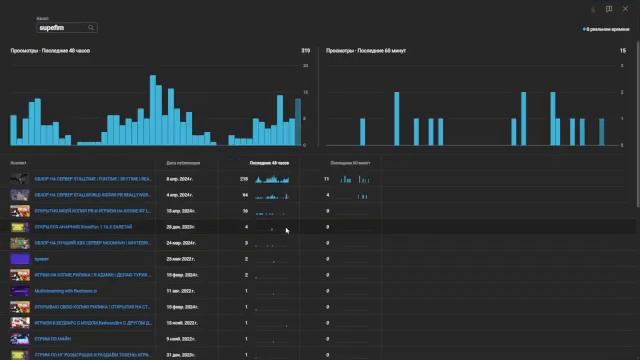Click the 60-minute sparkline of the 8 апр. 2024 video
Viewport: 640px width, 360px height.
(355, 179)
